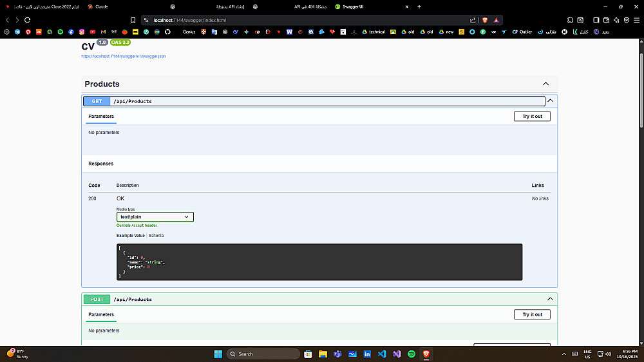Open the Genius bookmark

pyautogui.click(x=189, y=32)
